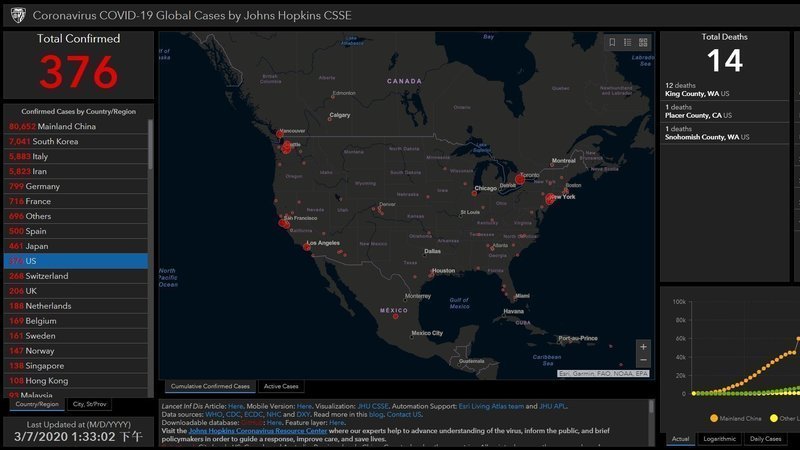Switch to the Active Cases tab
Image resolution: width=800 pixels, height=450 pixels.
[281, 386]
